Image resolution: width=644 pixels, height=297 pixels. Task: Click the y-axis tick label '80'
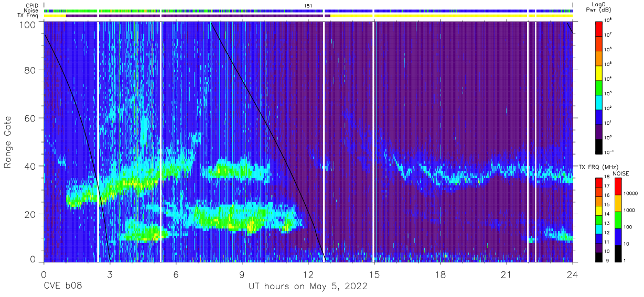pyautogui.click(x=30, y=70)
